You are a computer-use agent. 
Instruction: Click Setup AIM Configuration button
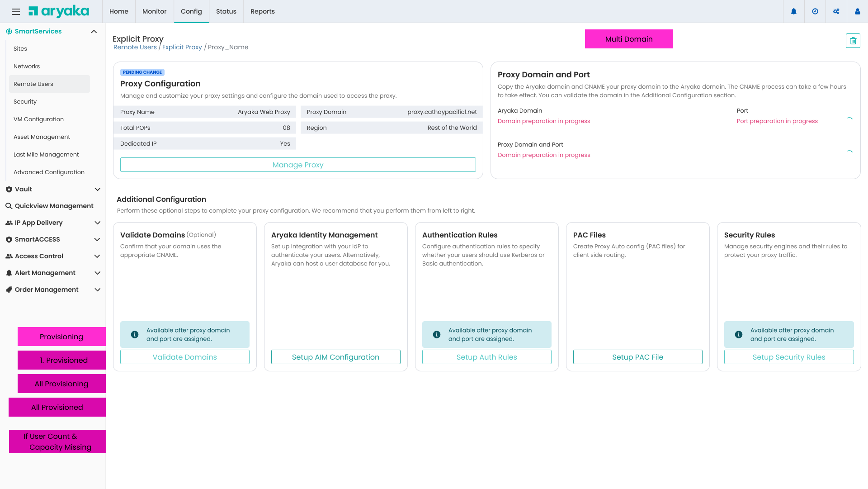(335, 357)
